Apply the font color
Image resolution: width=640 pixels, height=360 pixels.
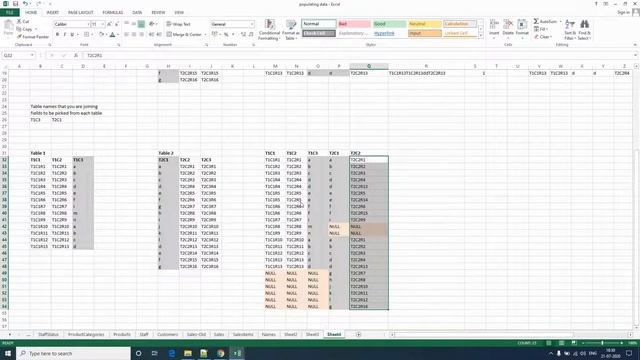coord(112,35)
